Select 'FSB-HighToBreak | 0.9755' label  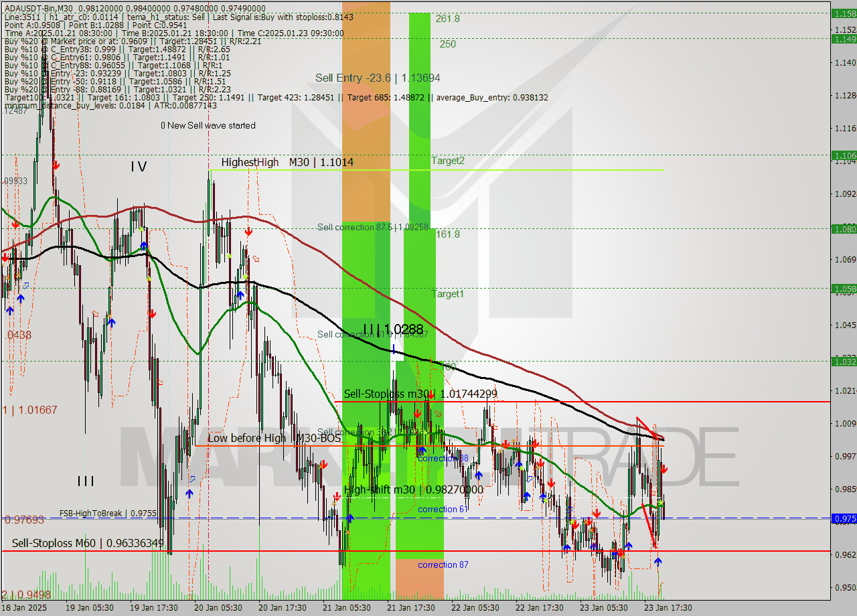[108, 513]
